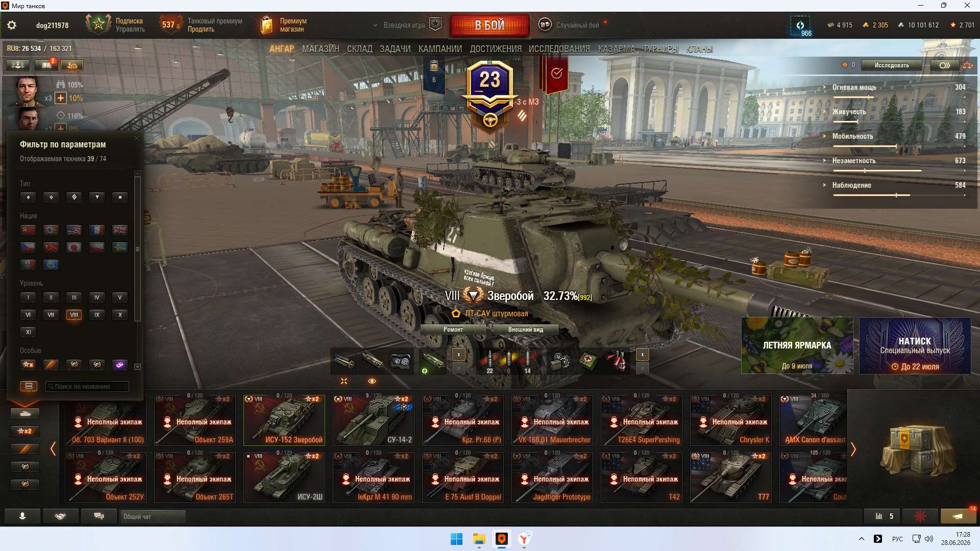The image size is (980, 551).
Task: Open the ЗАДАЧИ tab
Action: click(395, 49)
